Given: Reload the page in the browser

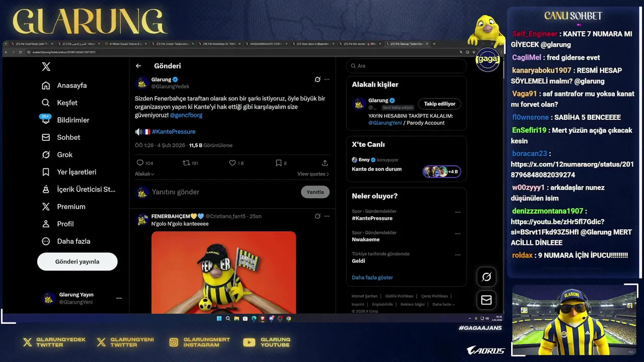Looking at the screenshot, I should 20,52.
